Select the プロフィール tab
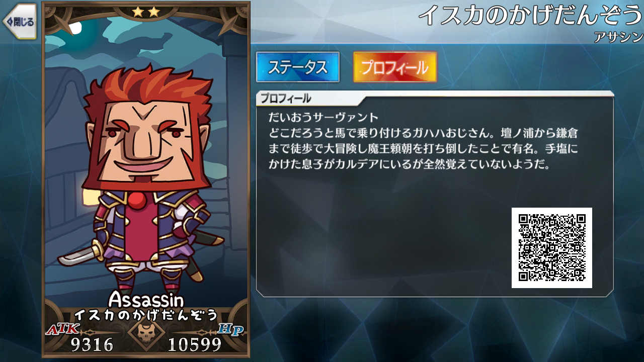The image size is (644, 362). [x=395, y=67]
